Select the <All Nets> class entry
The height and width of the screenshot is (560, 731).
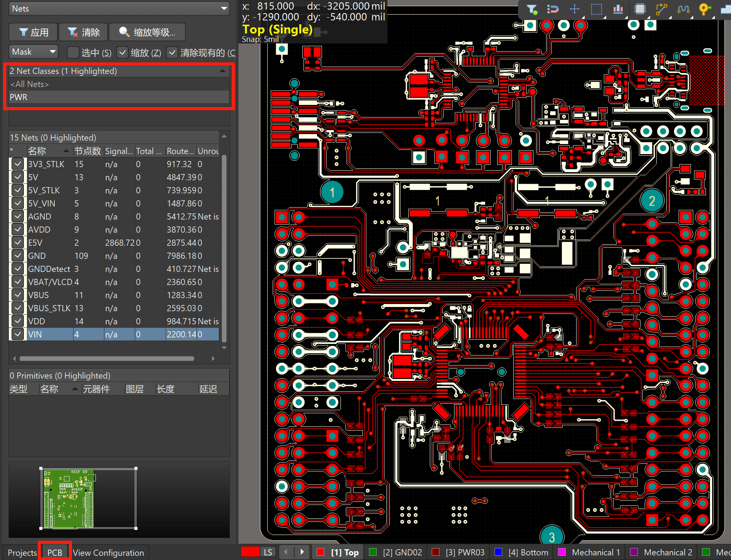pyautogui.click(x=119, y=84)
